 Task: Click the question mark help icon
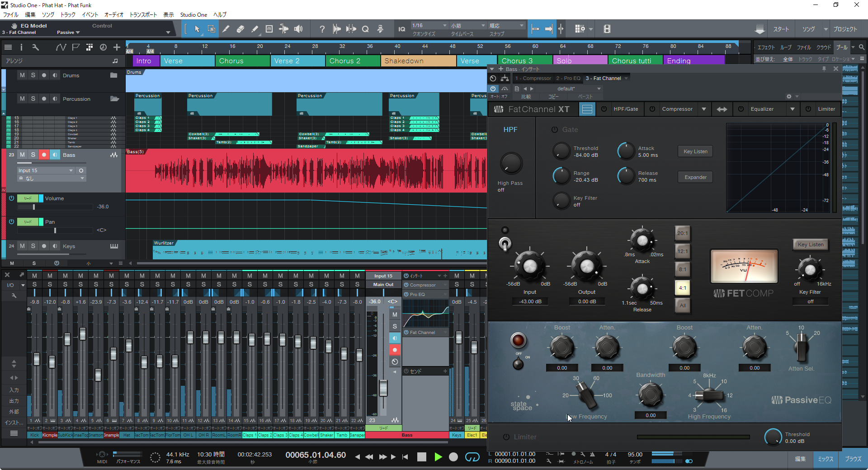tap(322, 29)
